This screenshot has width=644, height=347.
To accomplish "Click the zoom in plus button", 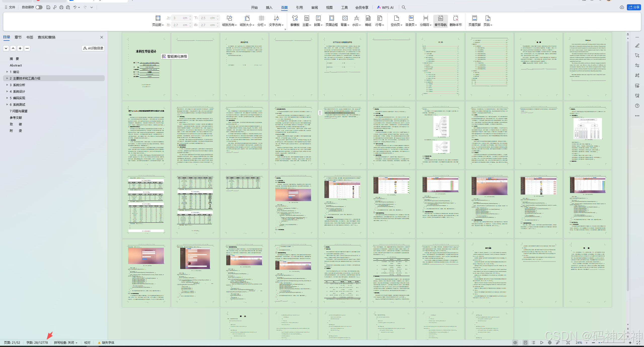I will pyautogui.click(x=630, y=342).
